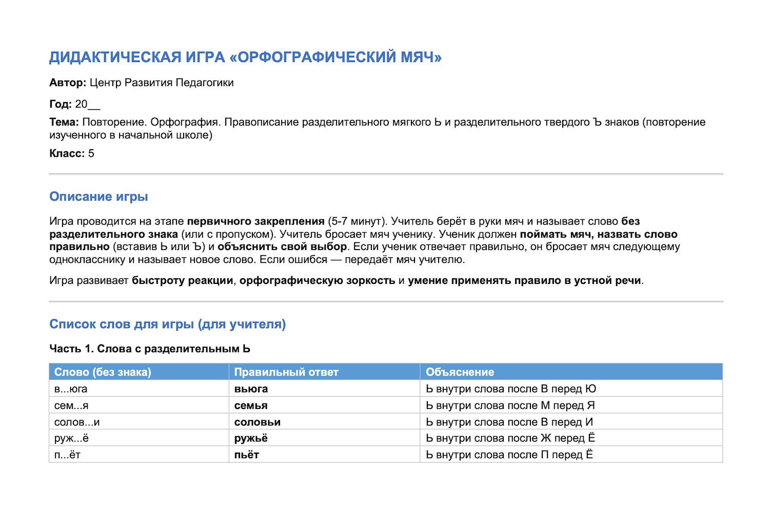
Task: Select the answer cell «вьюга»
Action: click(324, 389)
